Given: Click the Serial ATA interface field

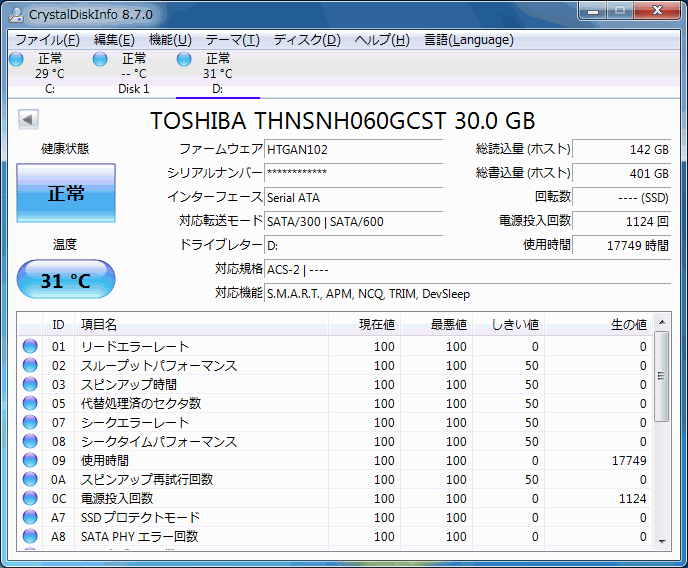Looking at the screenshot, I should click(x=353, y=197).
